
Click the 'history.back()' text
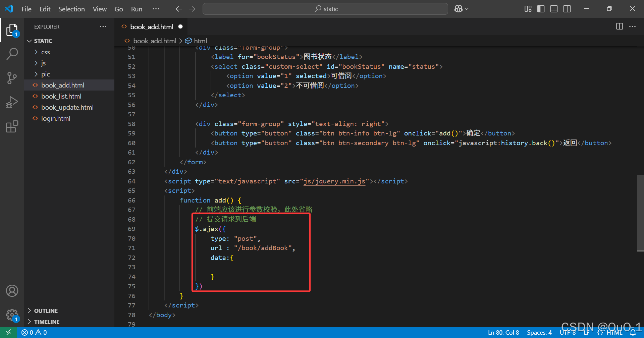528,143
